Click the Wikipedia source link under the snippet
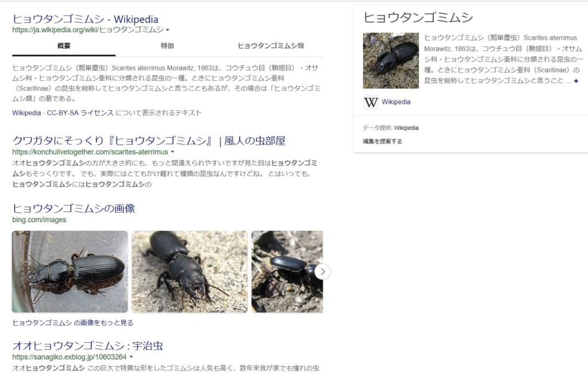588x375 pixels. pos(26,113)
